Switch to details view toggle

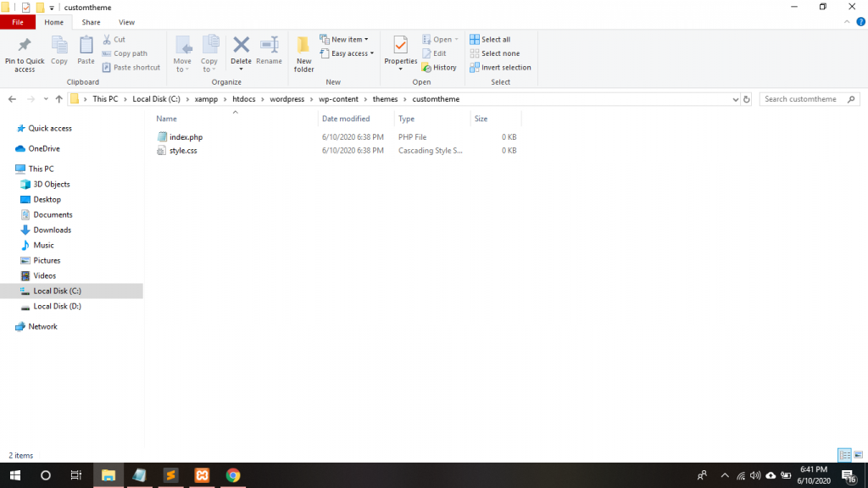coord(844,455)
